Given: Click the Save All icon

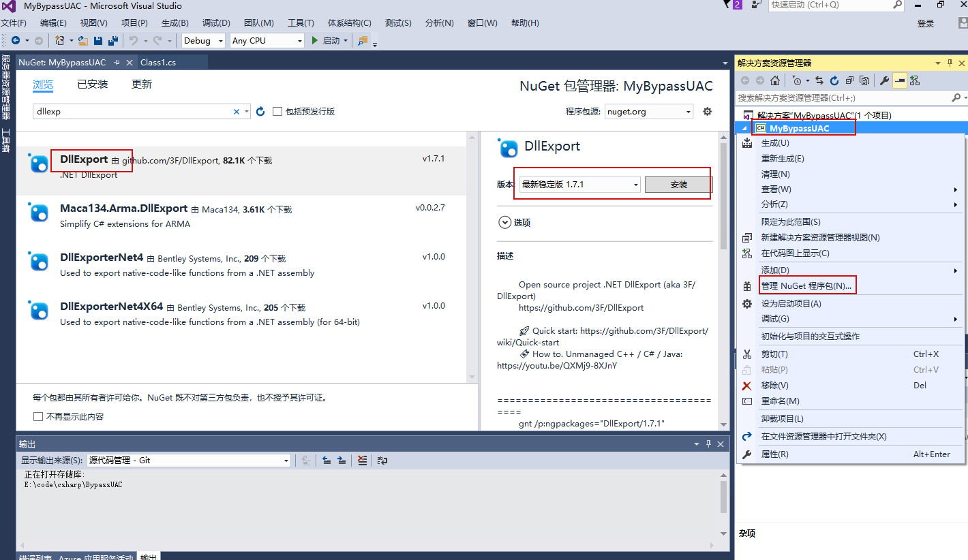Looking at the screenshot, I should (x=113, y=41).
